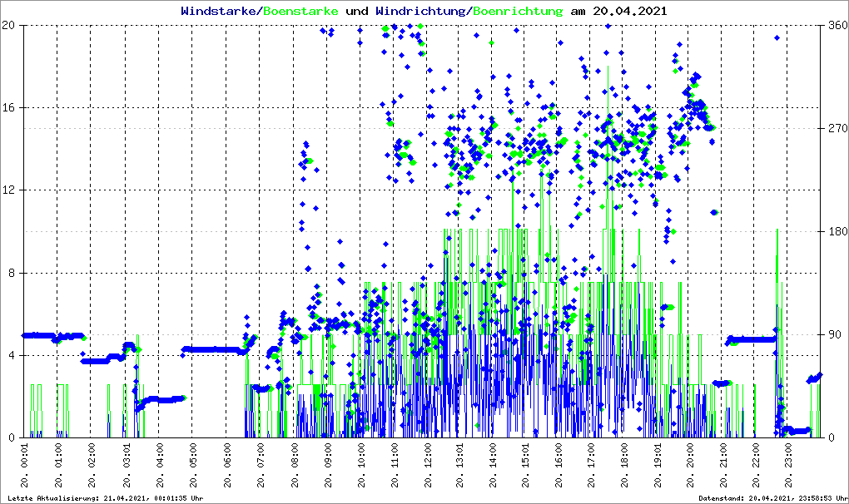Image resolution: width=849 pixels, height=504 pixels.
Task: Click time label '20. 11:00'
Action: pos(395,466)
